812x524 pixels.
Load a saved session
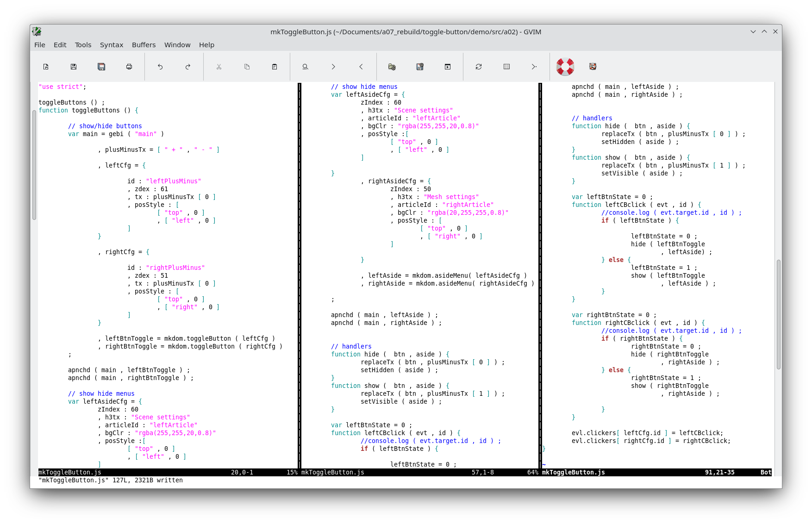[392, 67]
